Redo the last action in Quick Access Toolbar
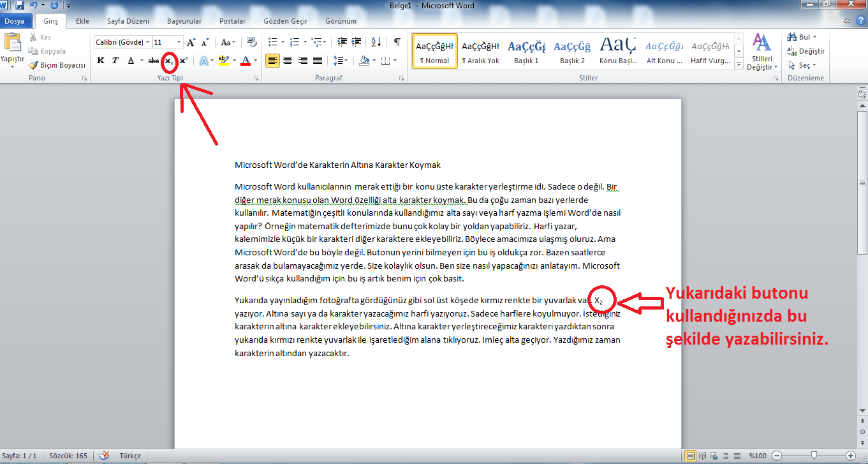868x464 pixels. (53, 5)
